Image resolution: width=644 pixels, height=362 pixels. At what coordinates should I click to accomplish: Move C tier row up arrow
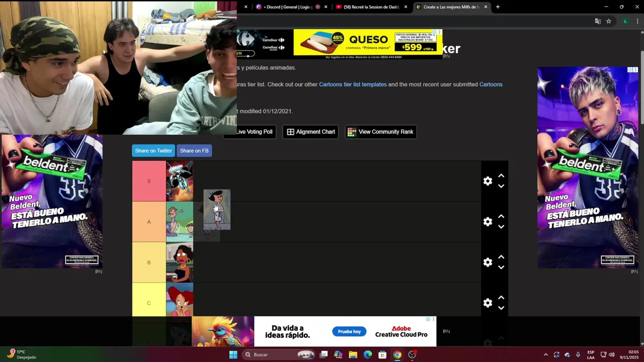(501, 298)
